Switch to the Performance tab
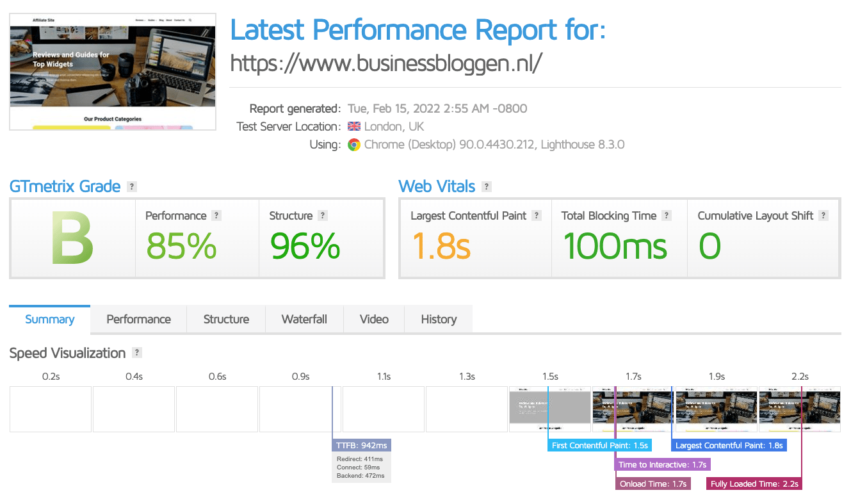Viewport: 851px width, 504px height. coord(138,319)
